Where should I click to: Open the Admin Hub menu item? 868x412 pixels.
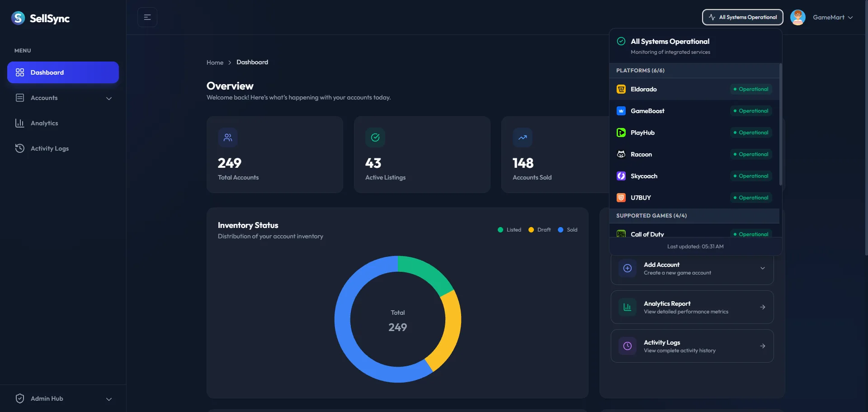63,398
